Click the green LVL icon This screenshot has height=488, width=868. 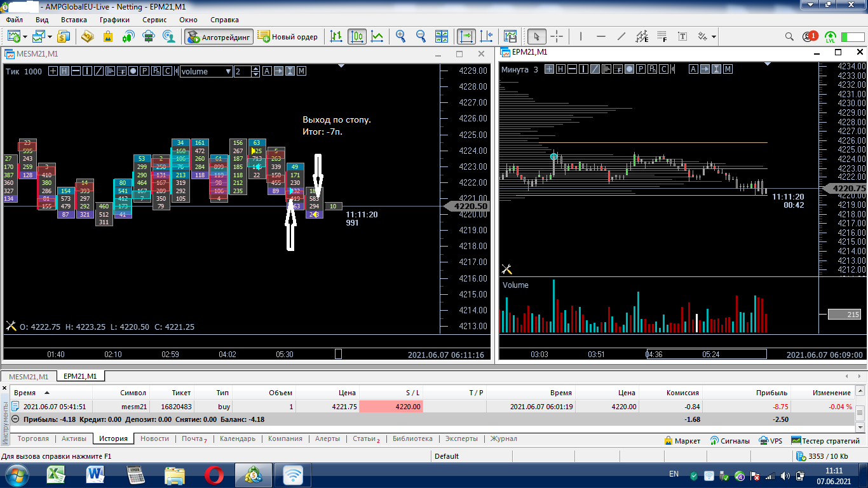(x=831, y=36)
